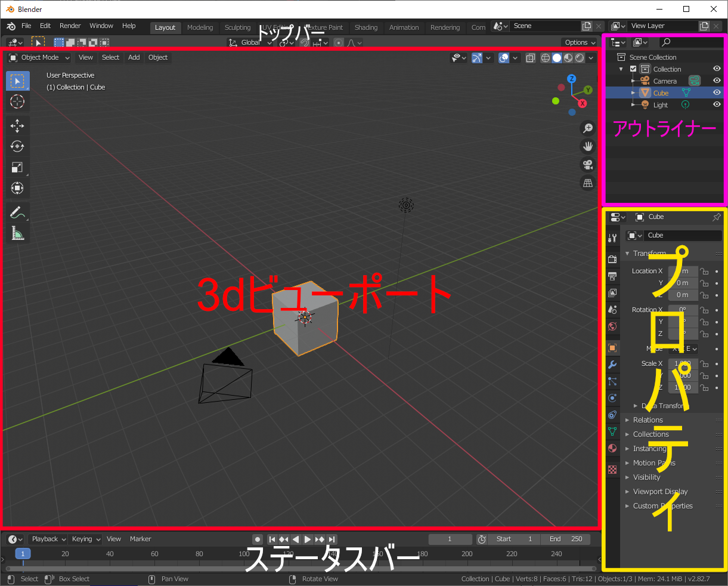
Task: Open the Object Mode dropdown
Action: (x=39, y=58)
